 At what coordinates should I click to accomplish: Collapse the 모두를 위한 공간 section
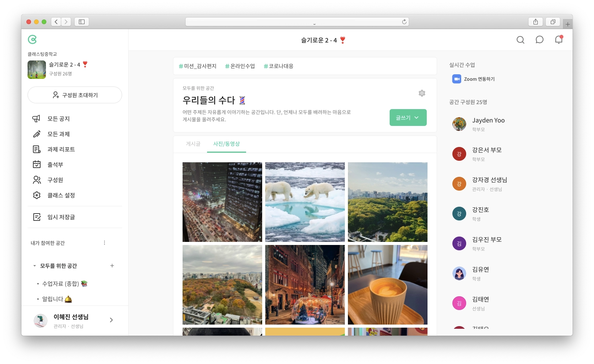(34, 266)
